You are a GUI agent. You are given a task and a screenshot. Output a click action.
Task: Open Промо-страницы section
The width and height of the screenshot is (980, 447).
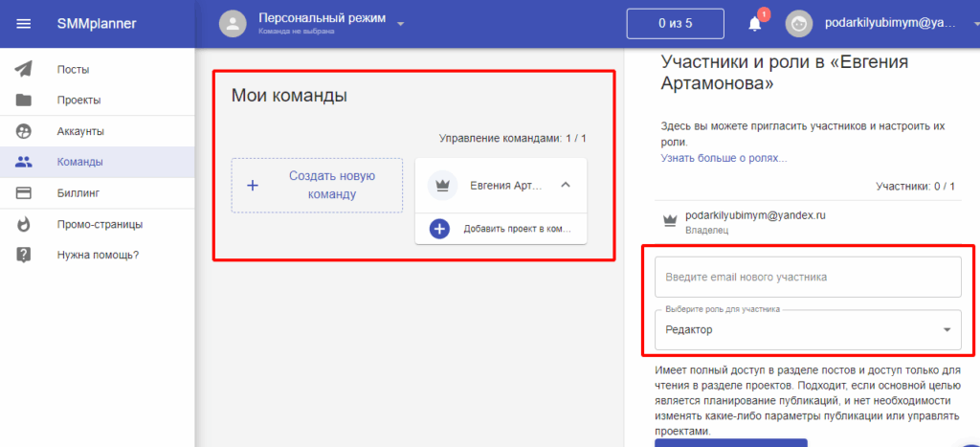[x=98, y=224]
